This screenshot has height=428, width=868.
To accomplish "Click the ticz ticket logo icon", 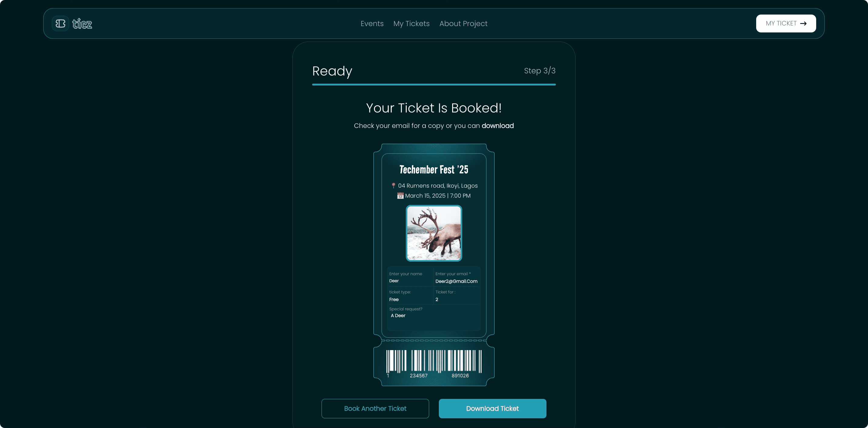I will (x=60, y=24).
